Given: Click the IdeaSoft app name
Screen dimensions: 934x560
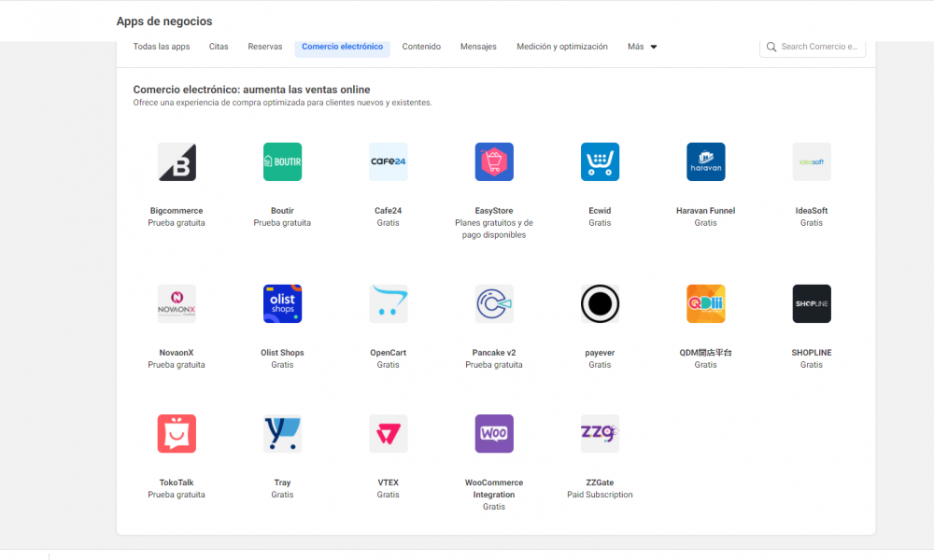Looking at the screenshot, I should click(812, 211).
